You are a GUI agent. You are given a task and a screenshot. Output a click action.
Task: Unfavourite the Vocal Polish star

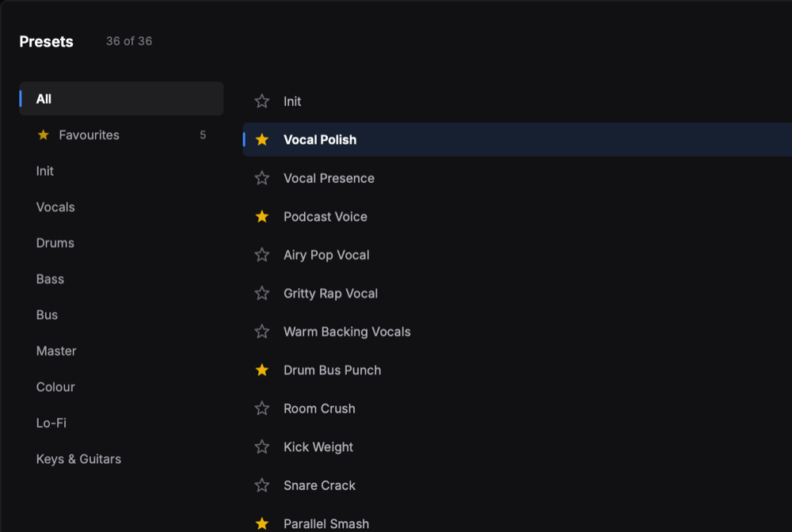point(261,139)
